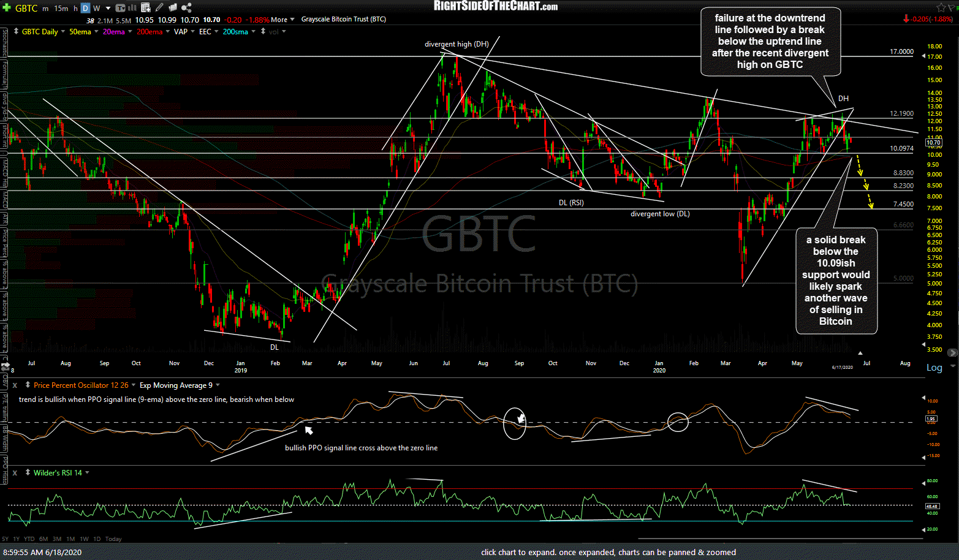Open the pencil drawing tools icon
Viewport: 959px width, 560px height.
click(159, 8)
